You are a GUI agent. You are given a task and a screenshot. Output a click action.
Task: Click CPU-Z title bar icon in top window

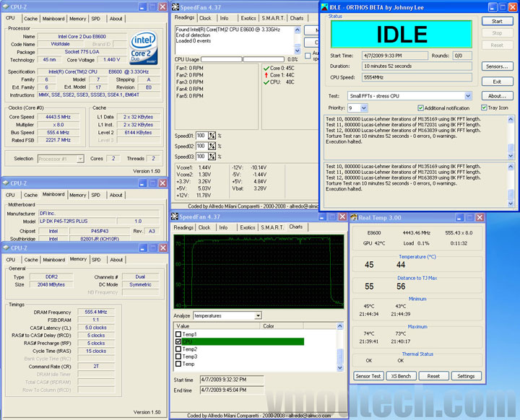tap(6, 6)
